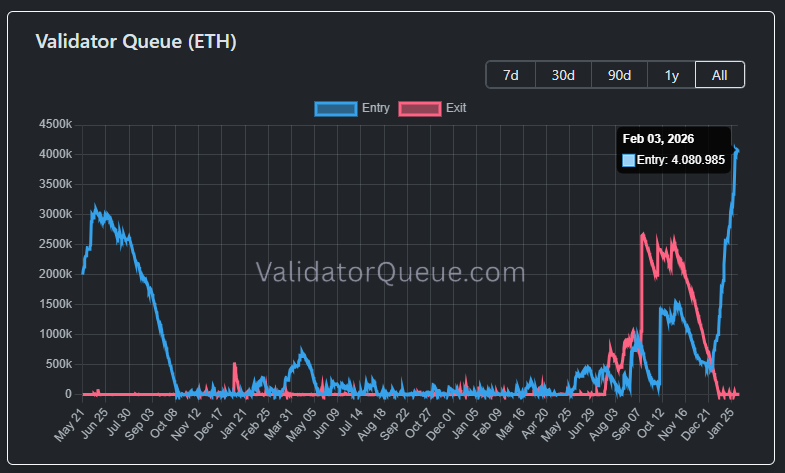Select the 7d time range

pos(510,75)
